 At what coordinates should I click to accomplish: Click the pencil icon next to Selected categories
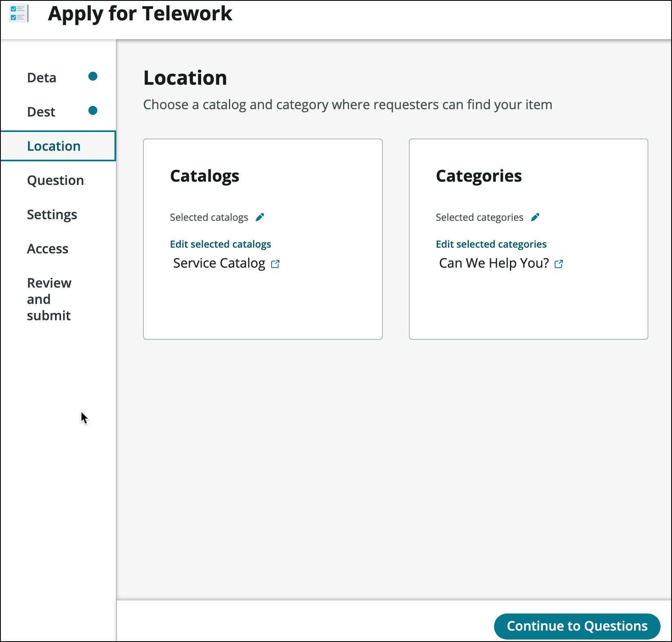[535, 217]
